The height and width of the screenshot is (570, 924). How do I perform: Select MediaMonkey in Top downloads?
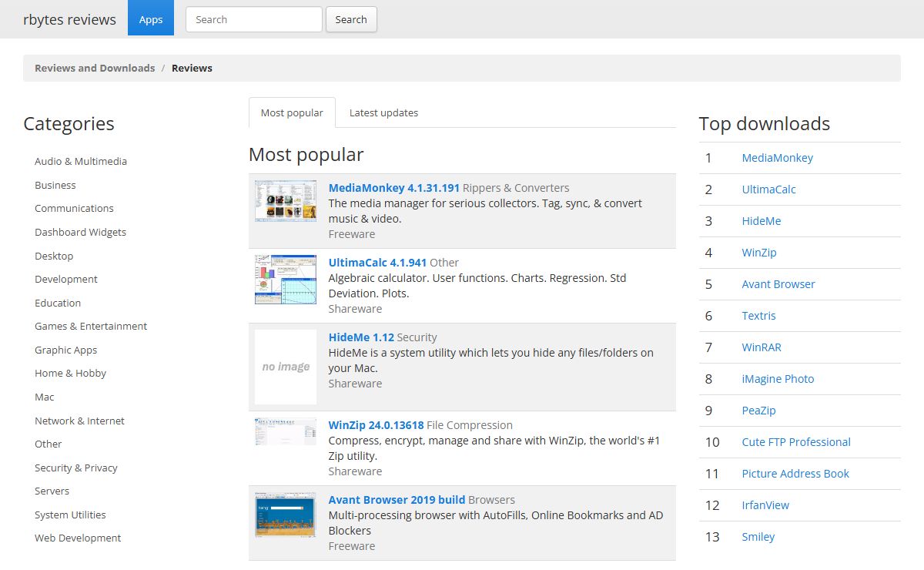777,158
